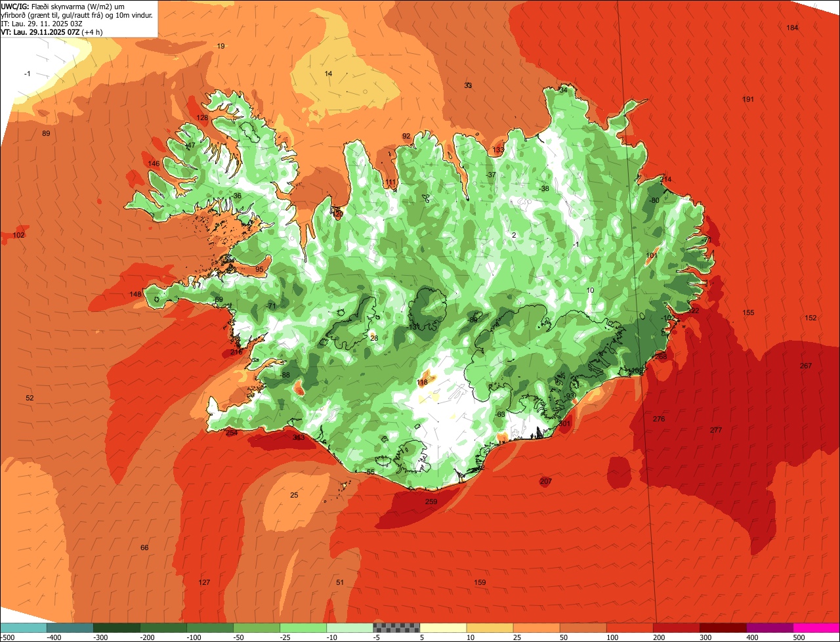
Task: Click the legend swatch between -10 and -5
Action: (349, 628)
